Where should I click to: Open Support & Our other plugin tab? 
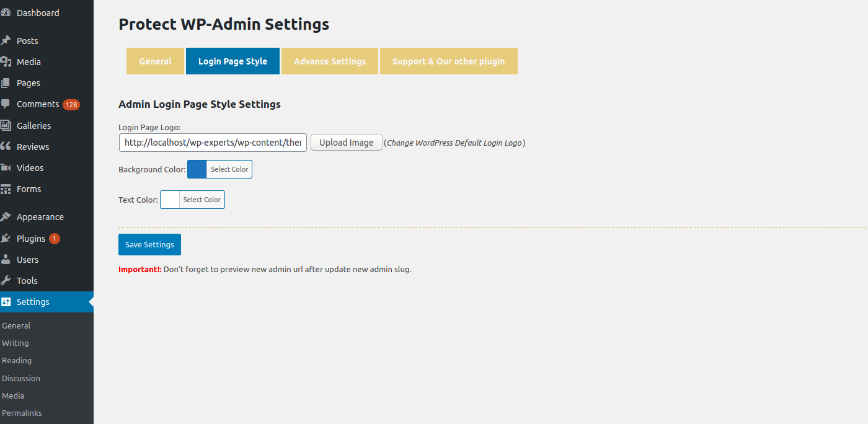point(448,61)
